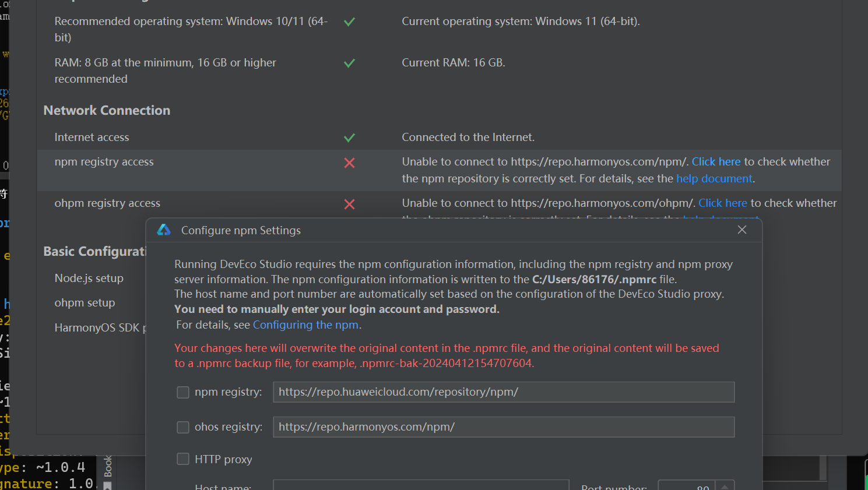Select the npm registry access row label

pos(104,162)
